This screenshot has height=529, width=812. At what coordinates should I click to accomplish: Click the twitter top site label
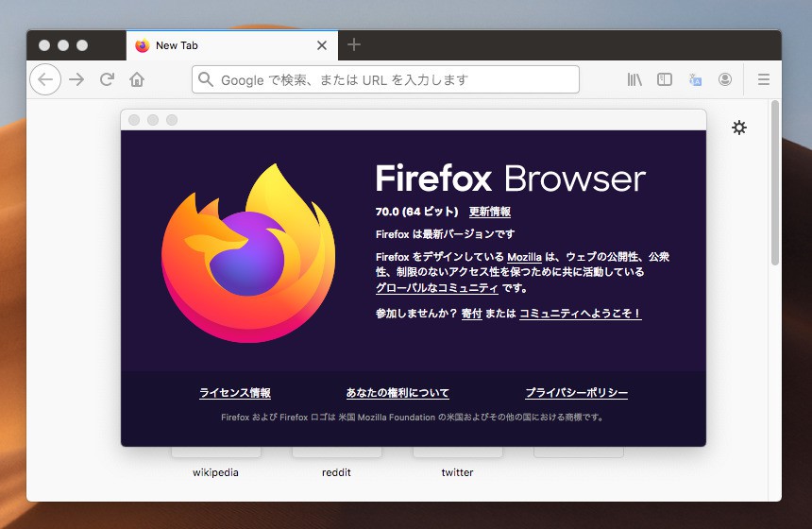click(x=457, y=472)
